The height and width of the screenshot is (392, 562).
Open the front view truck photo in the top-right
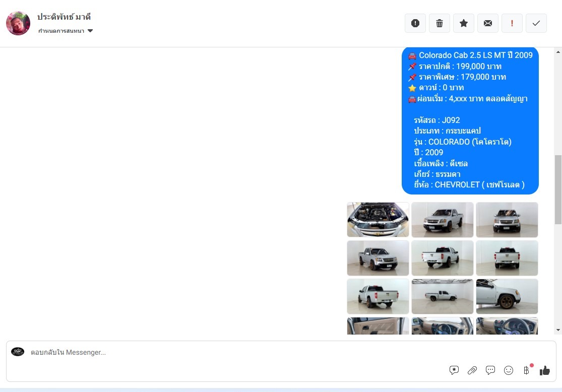pos(507,220)
